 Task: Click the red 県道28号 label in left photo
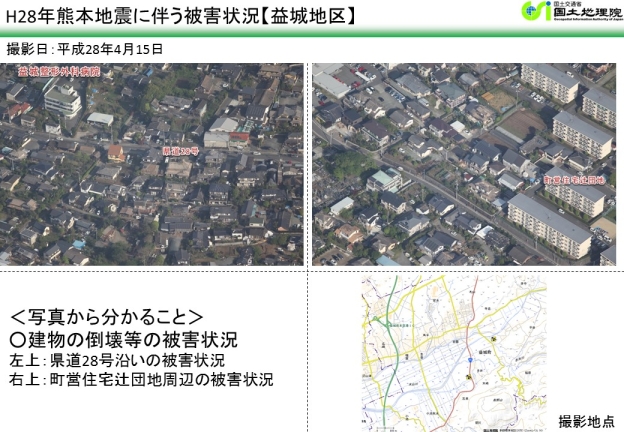(x=181, y=151)
